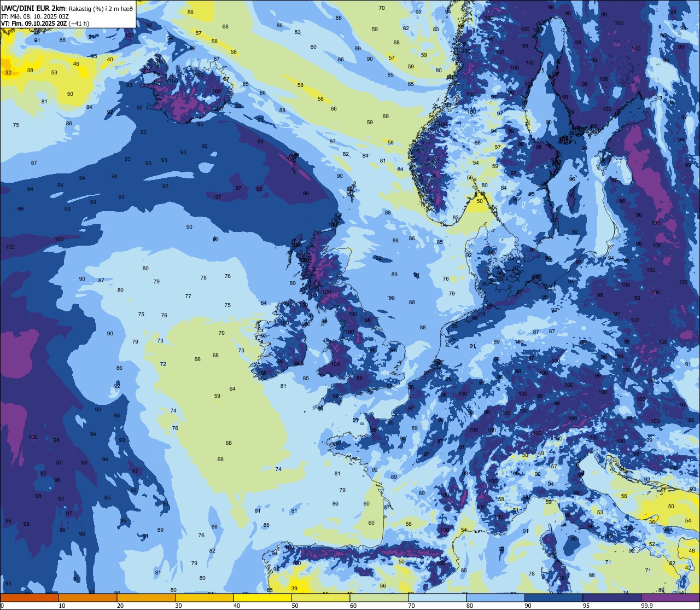Select legend swatch between 50 and 60
Screen dimensions: 700x610
tap(320, 598)
